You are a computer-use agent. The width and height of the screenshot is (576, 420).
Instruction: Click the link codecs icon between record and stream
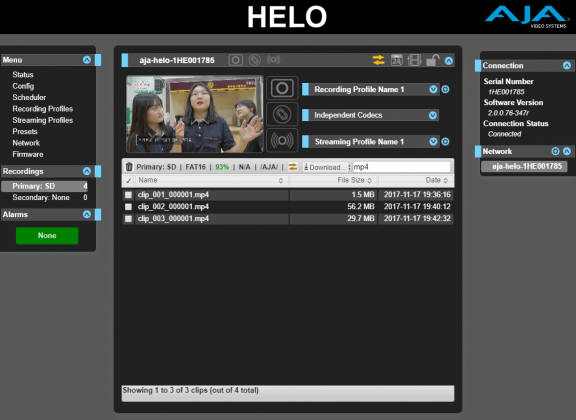tap(282, 114)
